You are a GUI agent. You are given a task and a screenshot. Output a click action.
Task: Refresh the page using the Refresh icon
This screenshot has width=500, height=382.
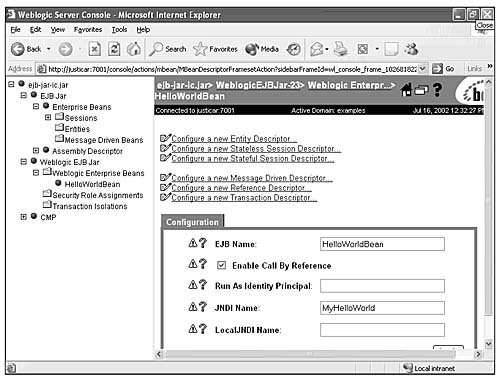tap(114, 49)
